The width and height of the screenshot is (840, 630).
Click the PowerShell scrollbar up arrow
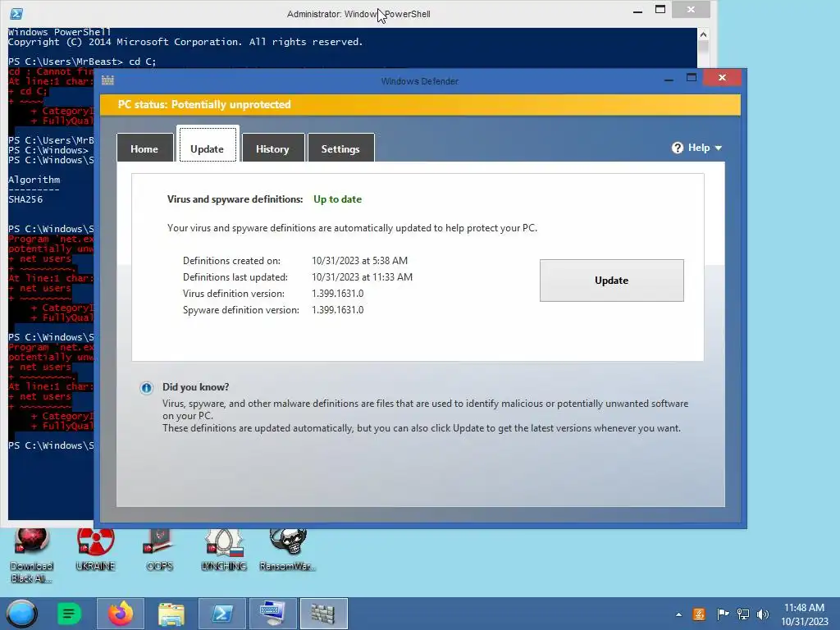click(x=703, y=34)
